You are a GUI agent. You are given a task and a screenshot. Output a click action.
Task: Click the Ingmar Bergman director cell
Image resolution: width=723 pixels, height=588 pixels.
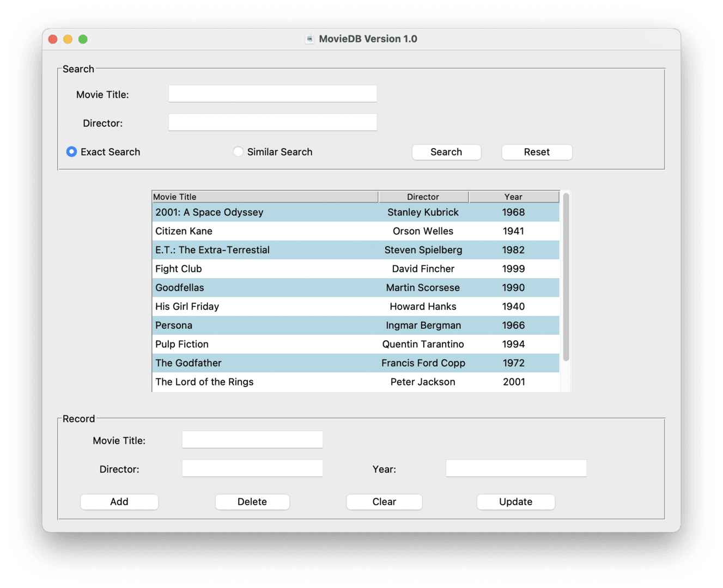(423, 326)
